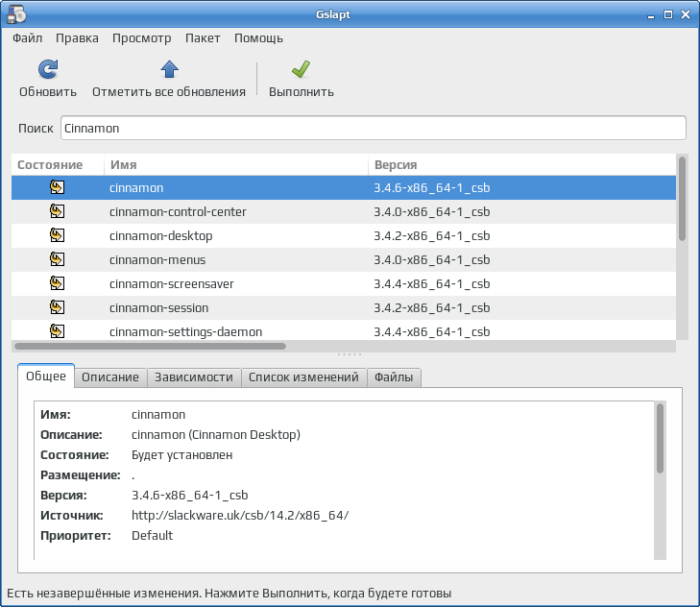Maximize the Gslapt window
Viewport: 700px width, 607px height.
tap(668, 14)
